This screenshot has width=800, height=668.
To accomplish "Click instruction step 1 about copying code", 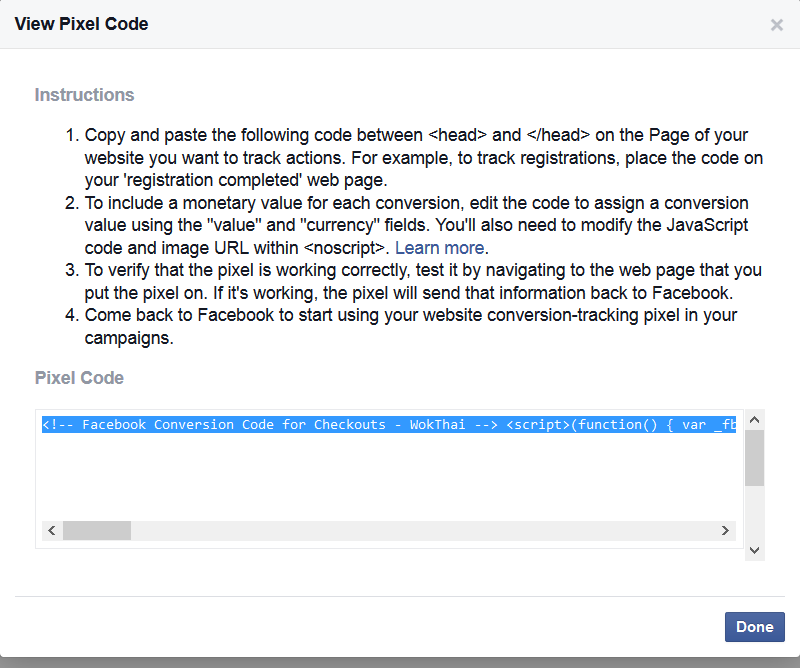I will tap(414, 158).
